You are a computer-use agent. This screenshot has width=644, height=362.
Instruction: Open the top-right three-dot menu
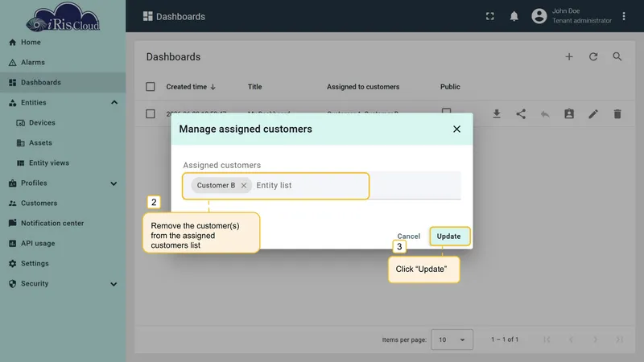[x=623, y=16]
